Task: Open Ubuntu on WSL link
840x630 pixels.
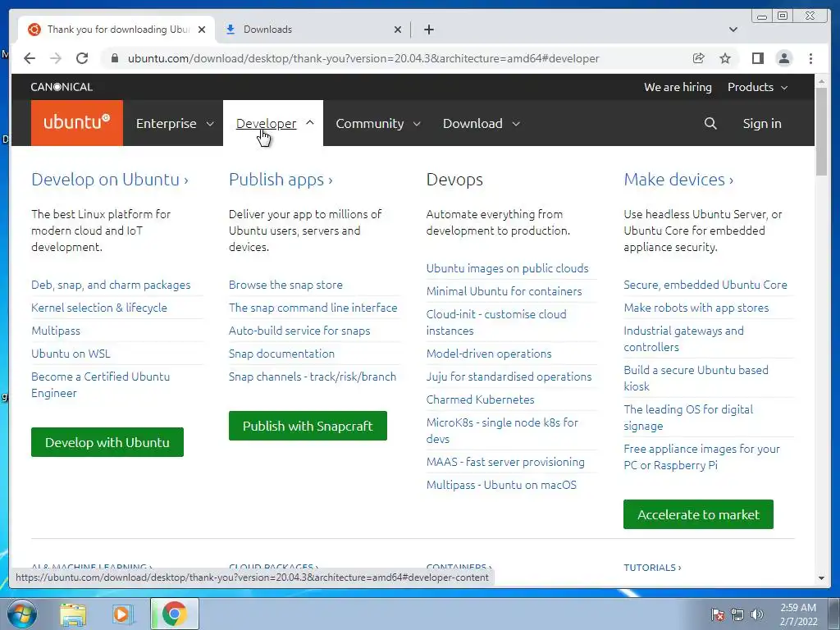Action: pyautogui.click(x=71, y=354)
